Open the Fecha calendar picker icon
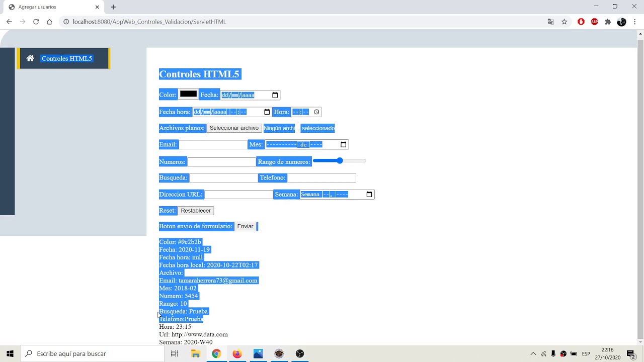644x362 pixels. click(275, 95)
